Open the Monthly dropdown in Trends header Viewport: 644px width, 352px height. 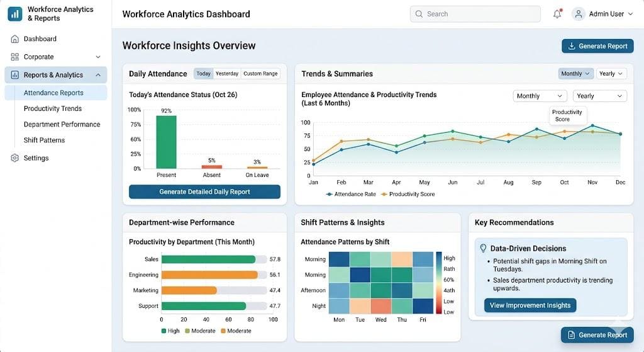[x=575, y=74]
